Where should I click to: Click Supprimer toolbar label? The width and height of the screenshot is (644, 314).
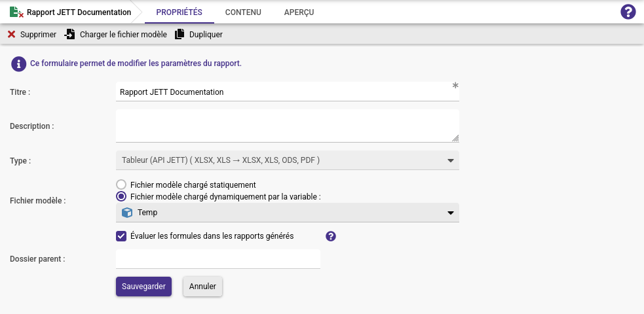coord(38,35)
